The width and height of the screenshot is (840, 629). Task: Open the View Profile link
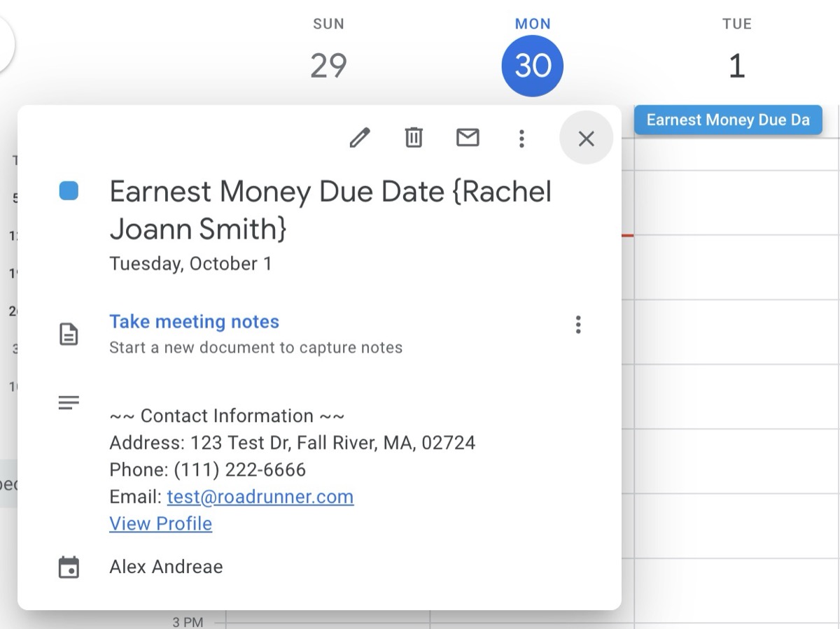point(161,523)
